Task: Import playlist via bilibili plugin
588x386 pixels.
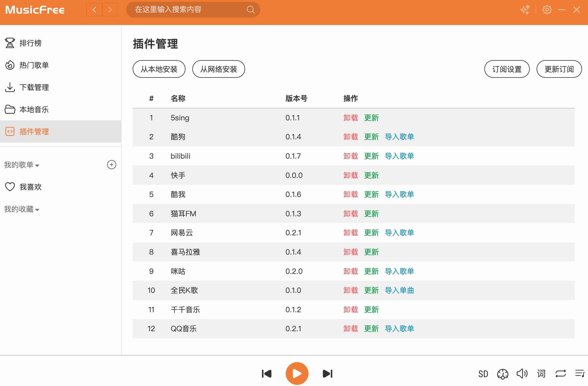Action: pos(399,156)
